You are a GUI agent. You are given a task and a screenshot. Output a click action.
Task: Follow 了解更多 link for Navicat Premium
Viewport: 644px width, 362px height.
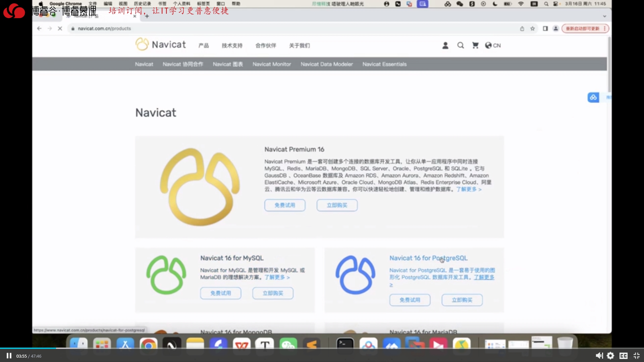pyautogui.click(x=469, y=190)
